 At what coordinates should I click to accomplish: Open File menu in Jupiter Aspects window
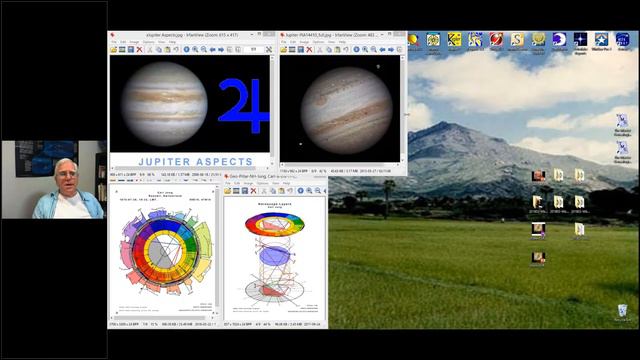click(x=114, y=42)
